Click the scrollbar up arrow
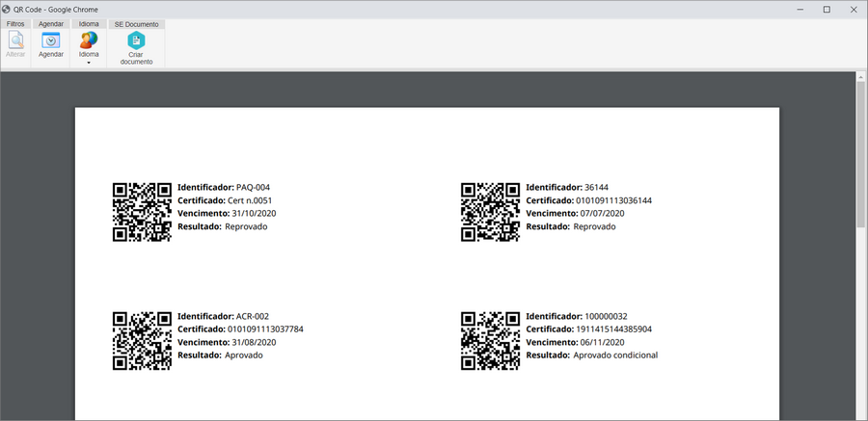 click(861, 76)
